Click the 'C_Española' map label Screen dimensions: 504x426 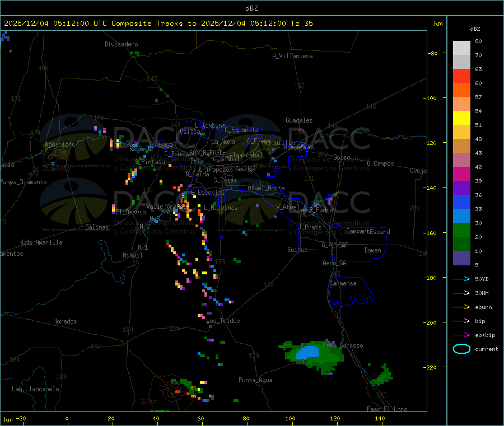[241, 130]
